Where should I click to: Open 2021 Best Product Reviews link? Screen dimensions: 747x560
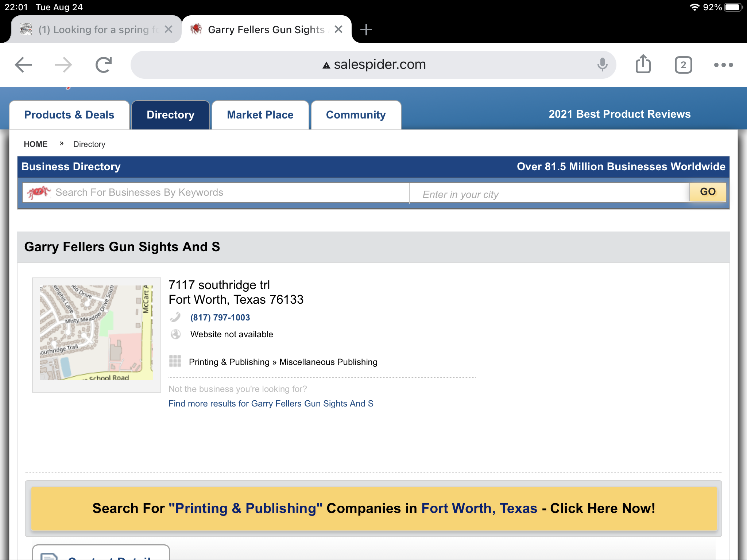pyautogui.click(x=619, y=114)
